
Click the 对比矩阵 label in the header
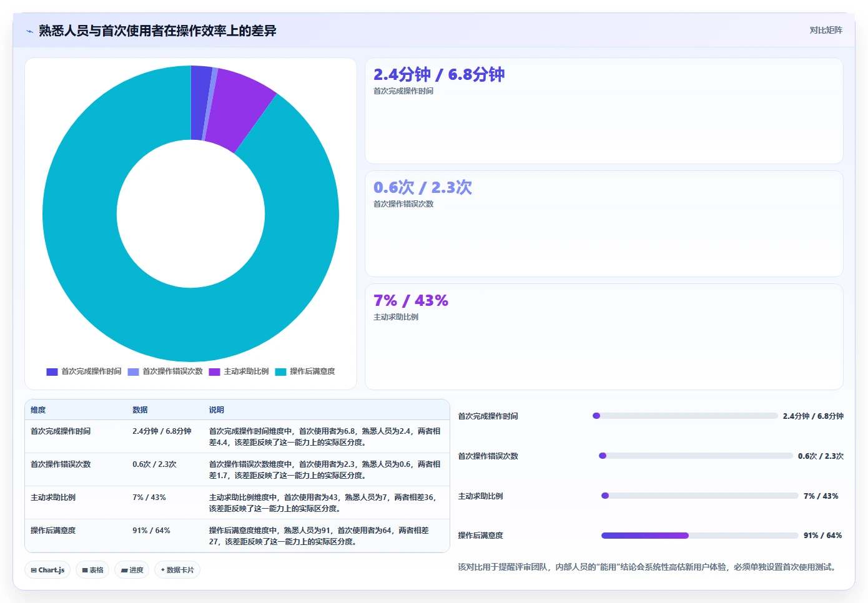pos(826,30)
